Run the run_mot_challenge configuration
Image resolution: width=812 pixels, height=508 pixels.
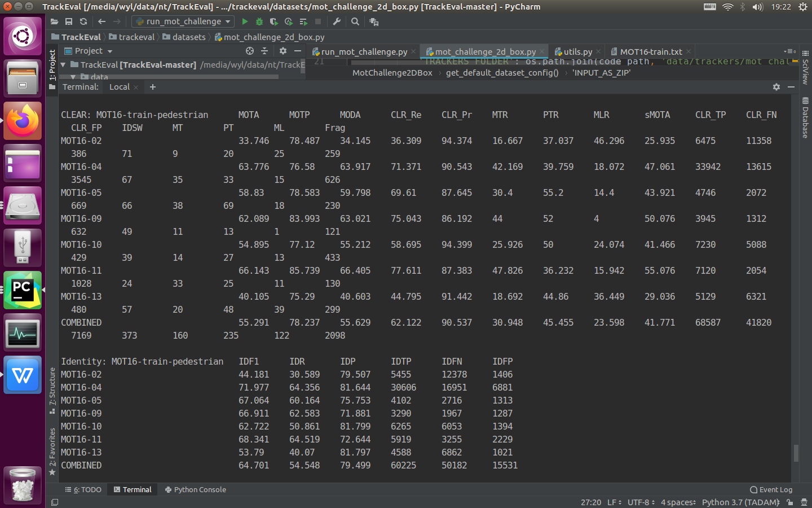[x=245, y=21]
